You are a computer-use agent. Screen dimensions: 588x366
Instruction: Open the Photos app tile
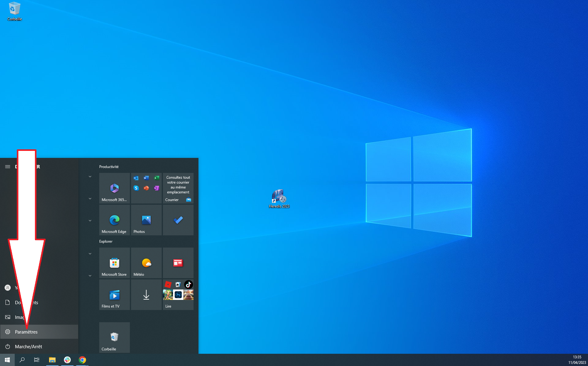pos(146,220)
